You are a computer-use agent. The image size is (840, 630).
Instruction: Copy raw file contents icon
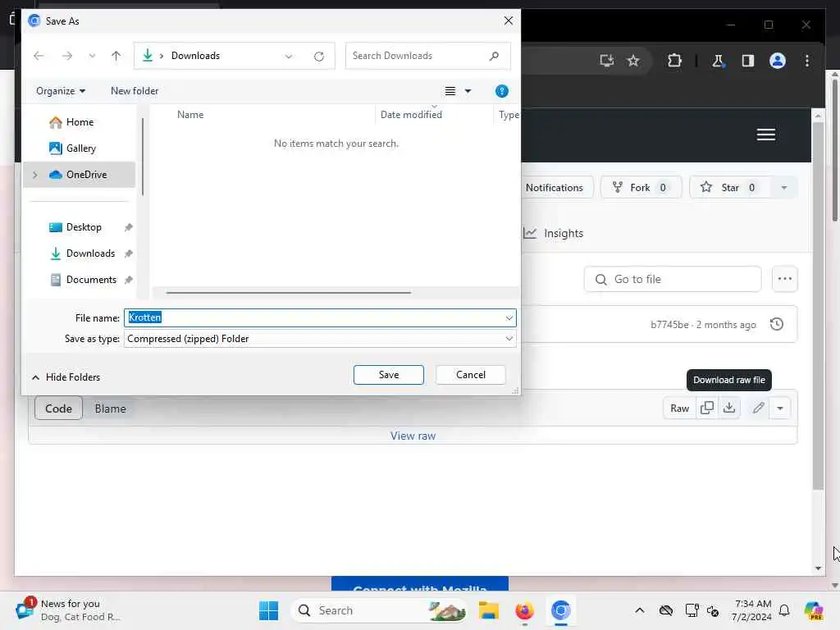[x=706, y=409]
